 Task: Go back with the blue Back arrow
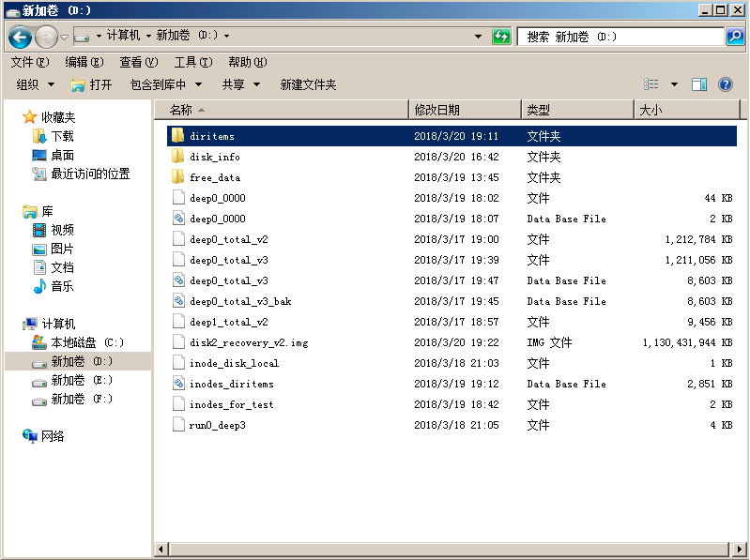pos(20,37)
